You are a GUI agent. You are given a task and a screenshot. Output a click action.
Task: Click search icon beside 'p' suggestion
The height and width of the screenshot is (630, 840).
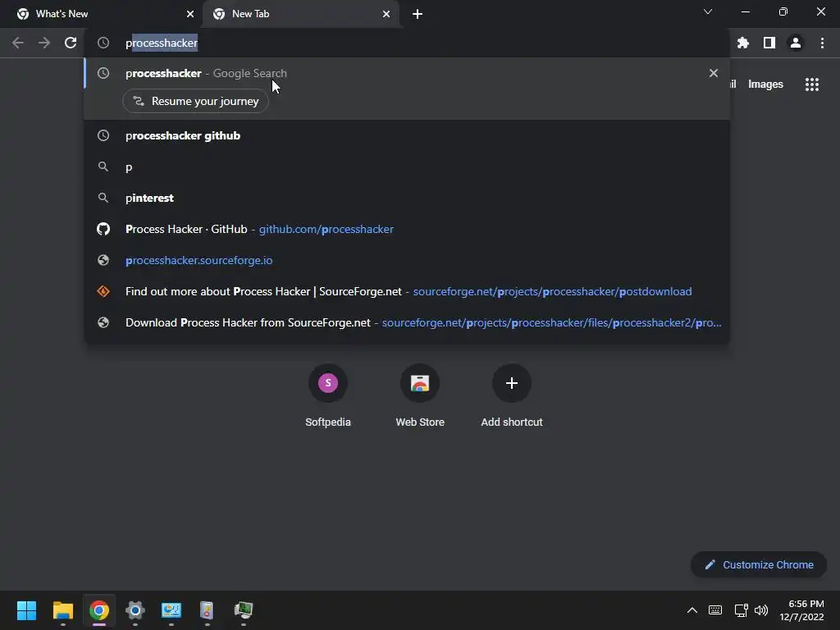coord(103,167)
